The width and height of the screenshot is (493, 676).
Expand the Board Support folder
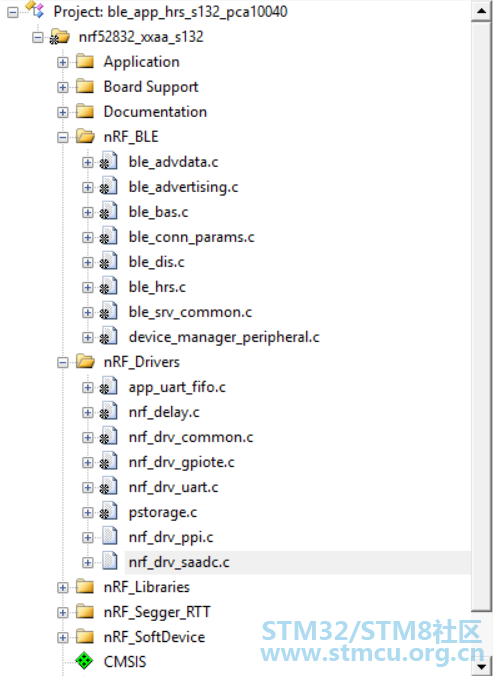pos(63,88)
